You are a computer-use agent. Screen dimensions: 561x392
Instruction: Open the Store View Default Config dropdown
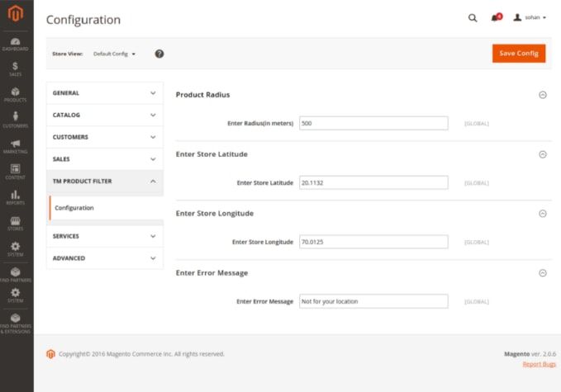tap(115, 54)
